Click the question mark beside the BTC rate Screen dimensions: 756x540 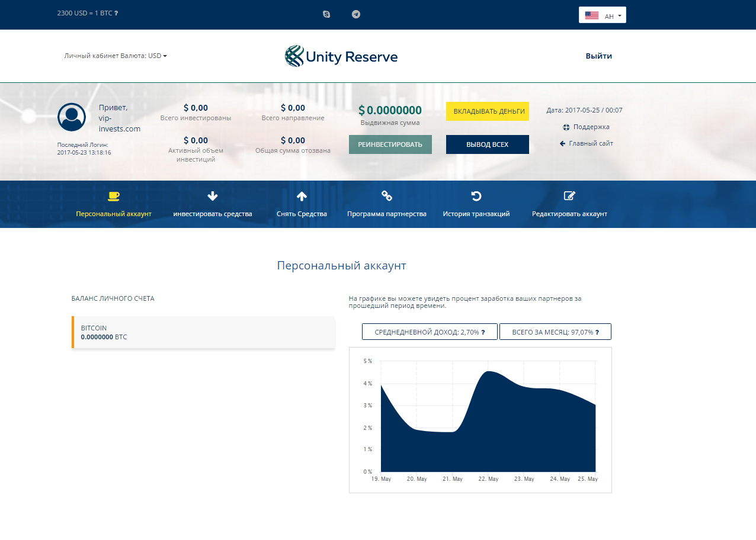click(117, 12)
